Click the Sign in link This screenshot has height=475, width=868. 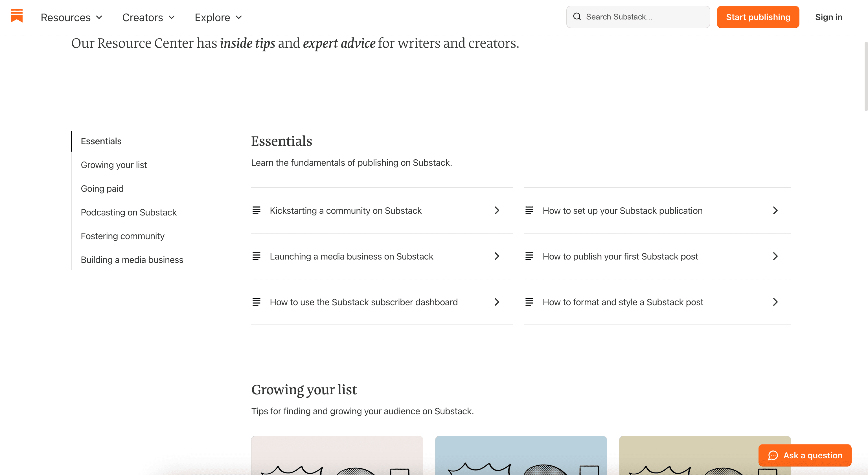coord(828,17)
